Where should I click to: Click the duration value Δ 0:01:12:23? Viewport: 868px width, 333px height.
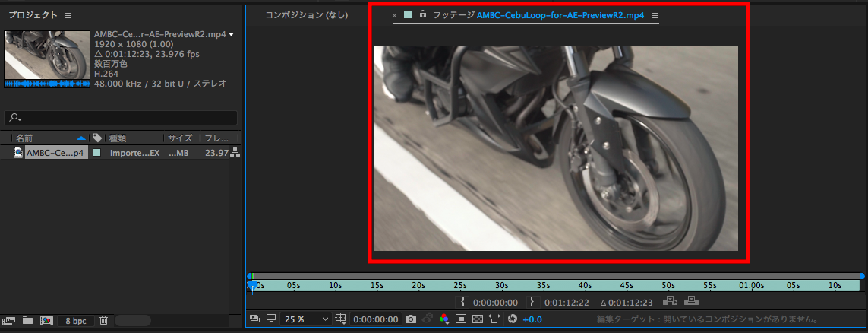click(626, 303)
